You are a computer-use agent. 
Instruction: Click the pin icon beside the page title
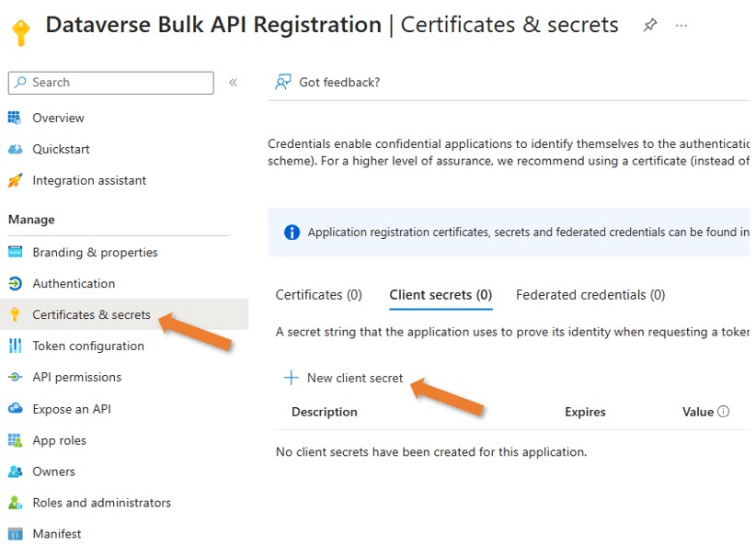650,26
